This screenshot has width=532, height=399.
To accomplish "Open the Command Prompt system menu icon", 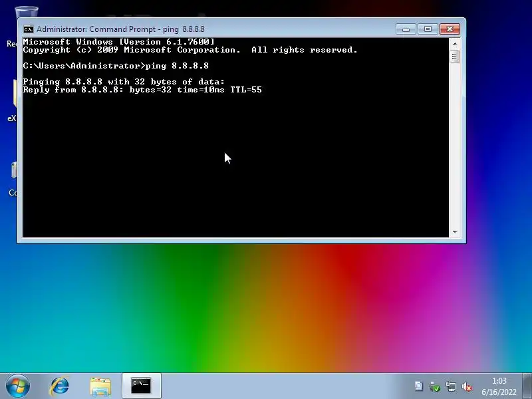I will pos(29,29).
